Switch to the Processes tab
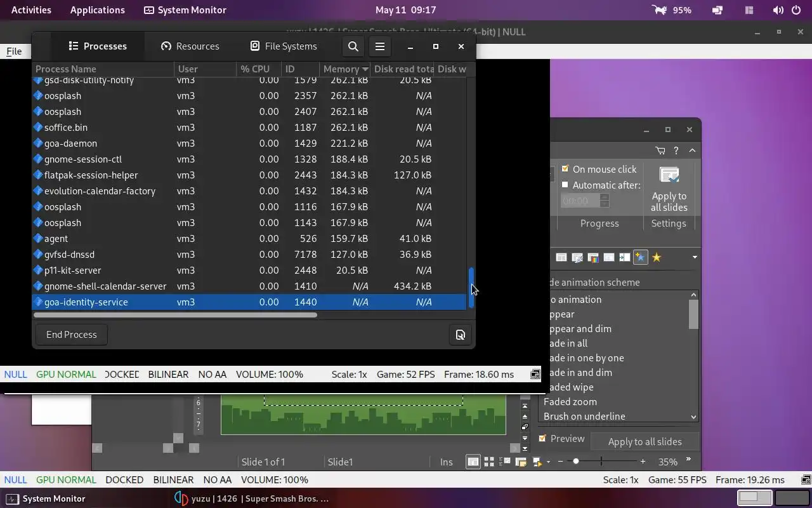The width and height of the screenshot is (812, 508). [x=98, y=46]
